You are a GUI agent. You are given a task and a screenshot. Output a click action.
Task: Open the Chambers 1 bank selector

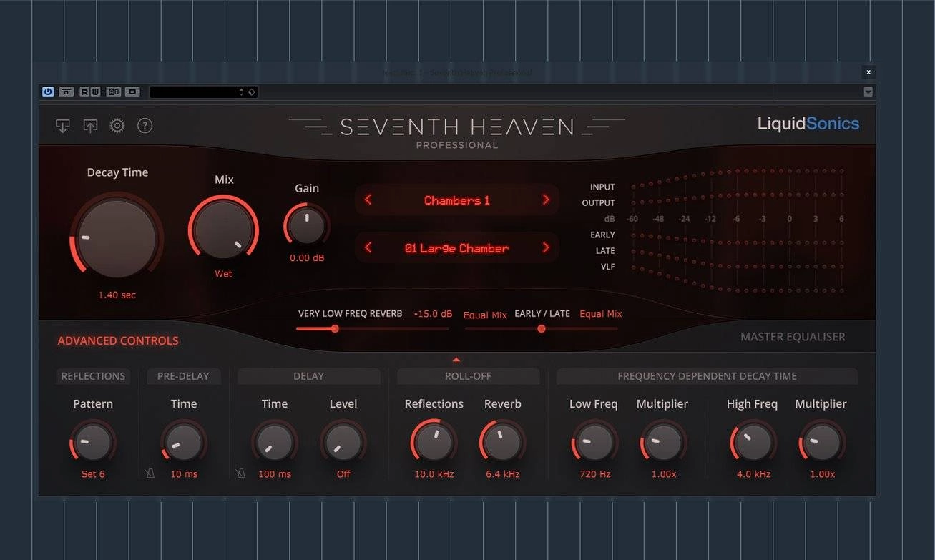(457, 200)
